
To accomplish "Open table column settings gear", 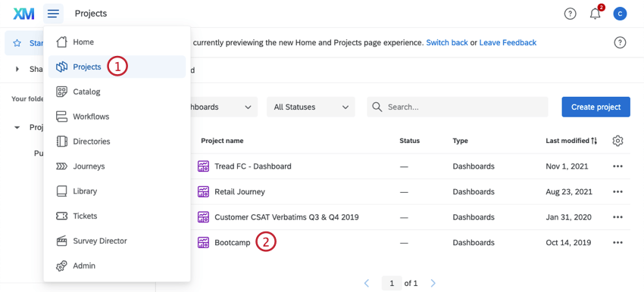I will (617, 141).
